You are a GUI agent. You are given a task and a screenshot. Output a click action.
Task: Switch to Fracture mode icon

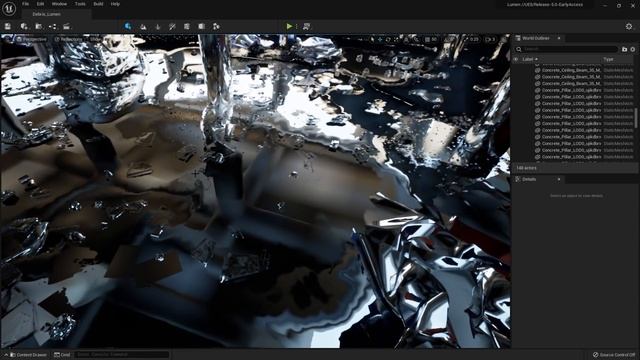tap(202, 27)
